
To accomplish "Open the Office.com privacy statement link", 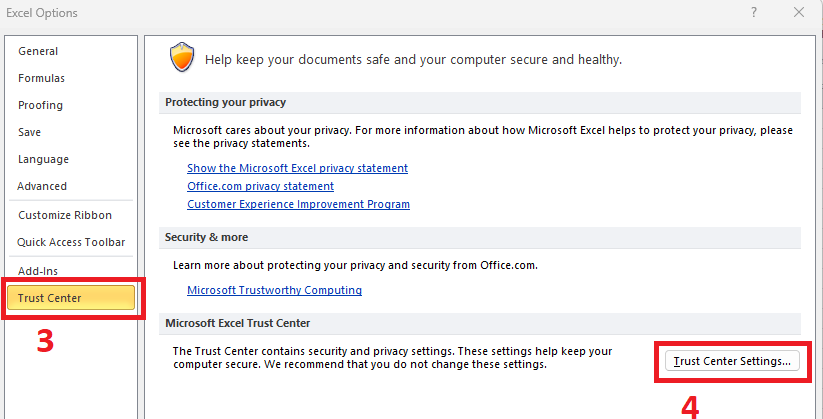I will tap(260, 186).
